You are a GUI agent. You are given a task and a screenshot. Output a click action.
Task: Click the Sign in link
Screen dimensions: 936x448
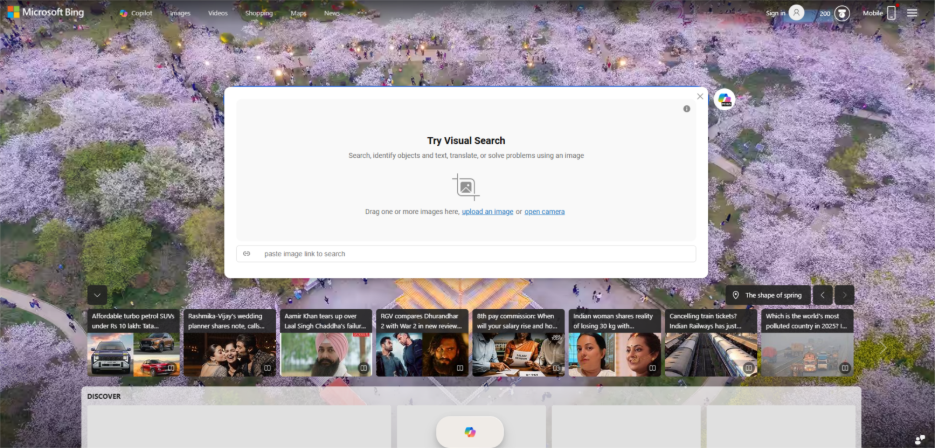coord(775,13)
